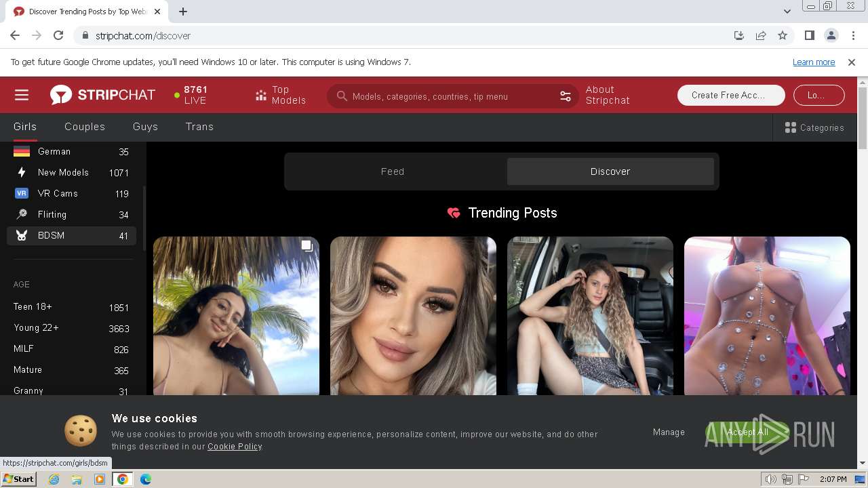
Task: Click the address bar URL
Action: (143, 35)
